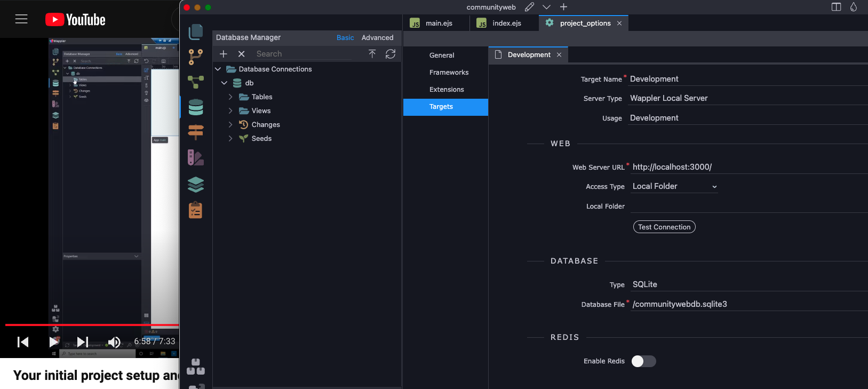The width and height of the screenshot is (868, 389).
Task: Expand the Tables tree node
Action: point(230,97)
